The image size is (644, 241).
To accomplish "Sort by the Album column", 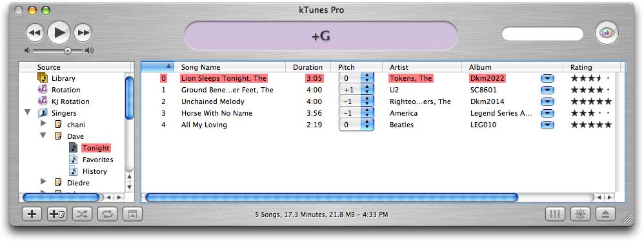I will pyautogui.click(x=512, y=67).
